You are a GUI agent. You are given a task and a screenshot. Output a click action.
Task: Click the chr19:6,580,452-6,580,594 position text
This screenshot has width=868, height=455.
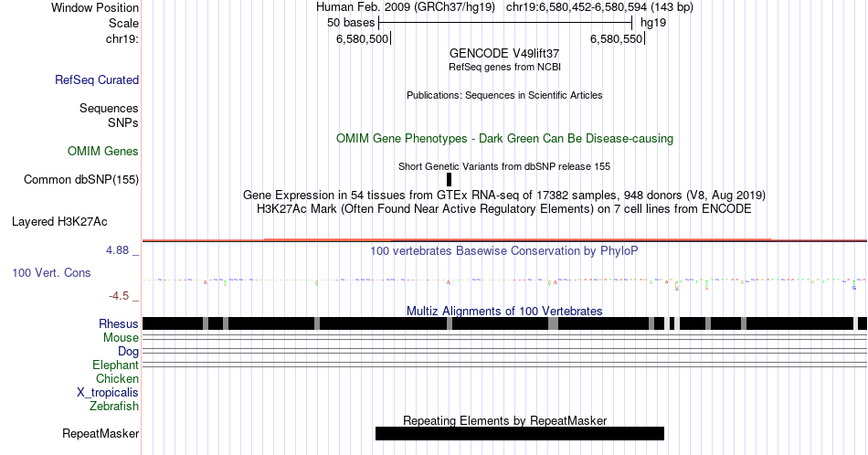pos(599,7)
